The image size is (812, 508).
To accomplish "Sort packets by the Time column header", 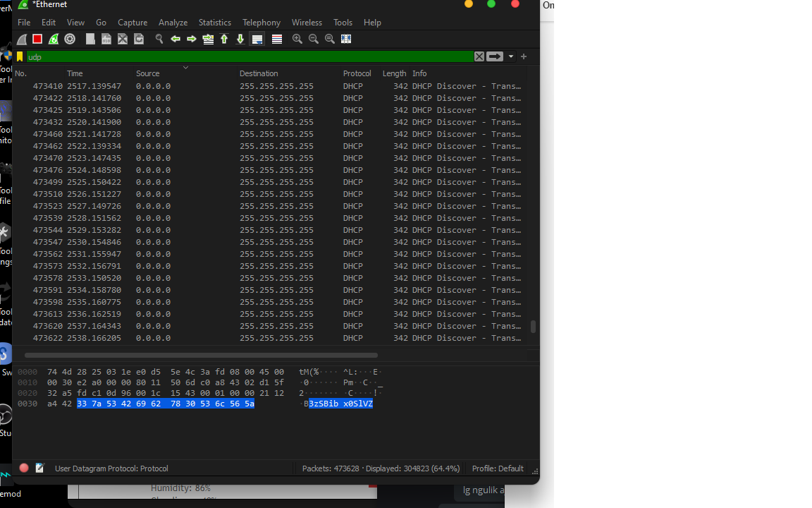I will 75,73.
